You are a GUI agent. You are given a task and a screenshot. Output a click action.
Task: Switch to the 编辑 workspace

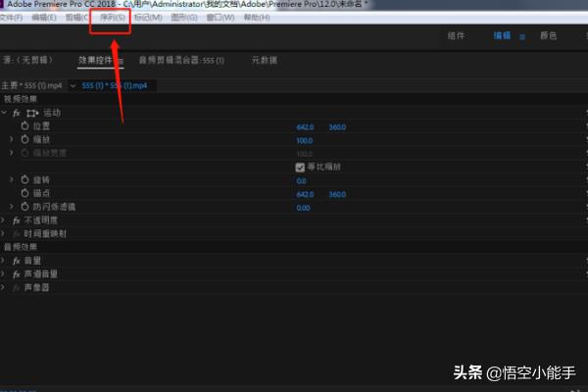502,35
